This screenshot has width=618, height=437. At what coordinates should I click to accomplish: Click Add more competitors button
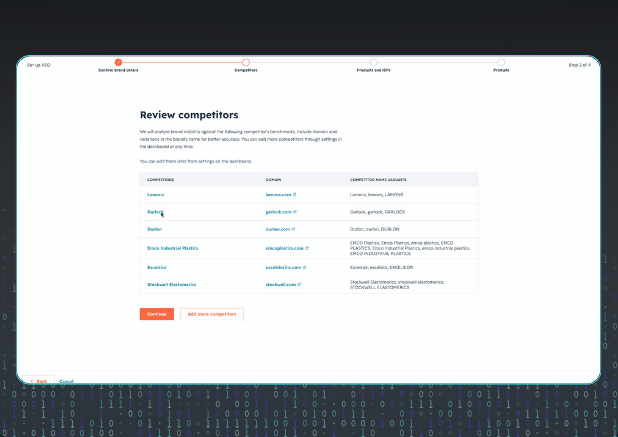212,314
